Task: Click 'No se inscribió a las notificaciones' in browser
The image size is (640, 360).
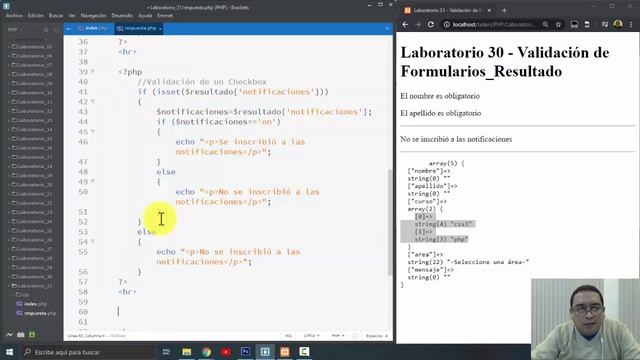Action: 456,139
